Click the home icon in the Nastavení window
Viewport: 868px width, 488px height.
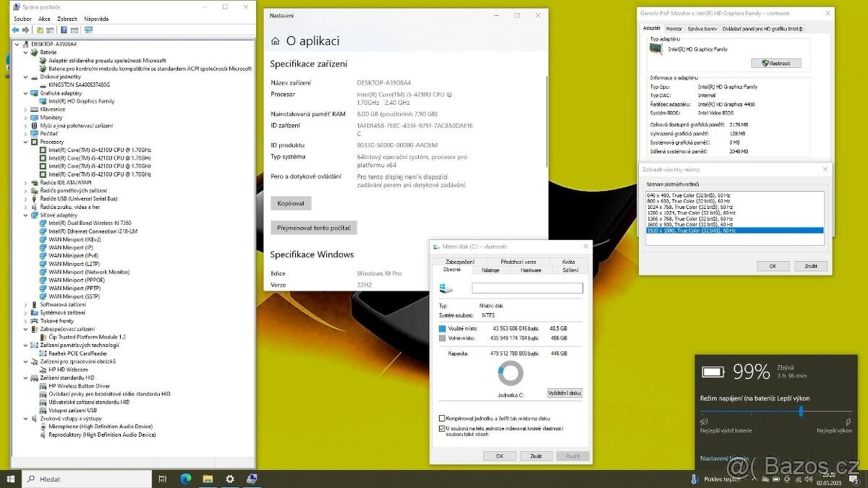point(276,42)
